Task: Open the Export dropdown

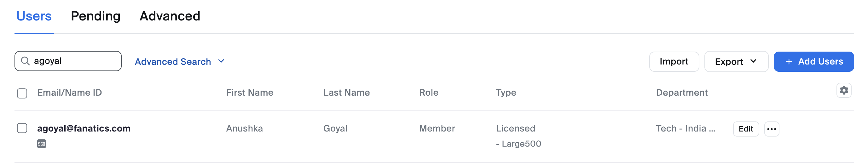Action: 736,62
